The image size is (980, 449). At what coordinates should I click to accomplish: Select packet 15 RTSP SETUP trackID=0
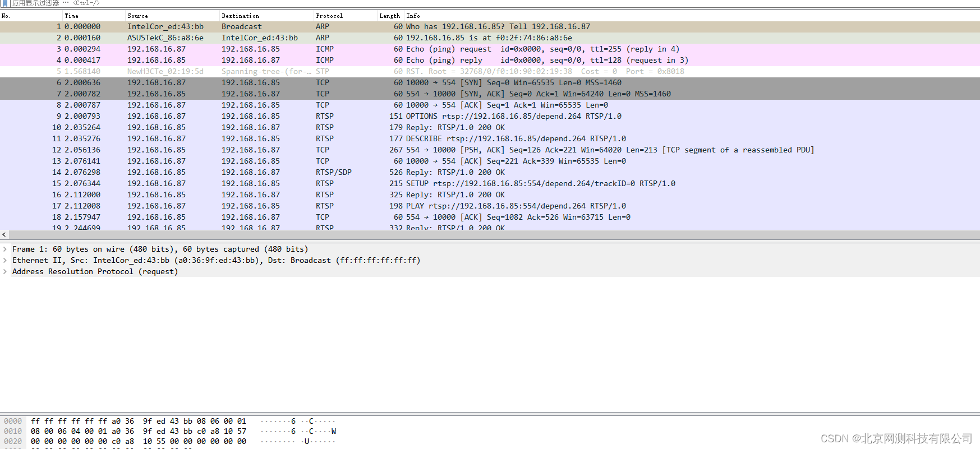click(490, 183)
